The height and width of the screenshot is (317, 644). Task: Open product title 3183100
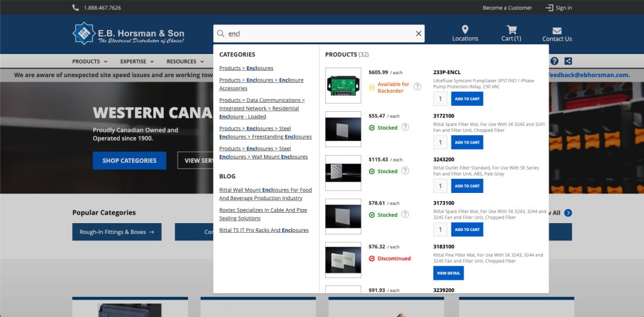click(x=444, y=246)
